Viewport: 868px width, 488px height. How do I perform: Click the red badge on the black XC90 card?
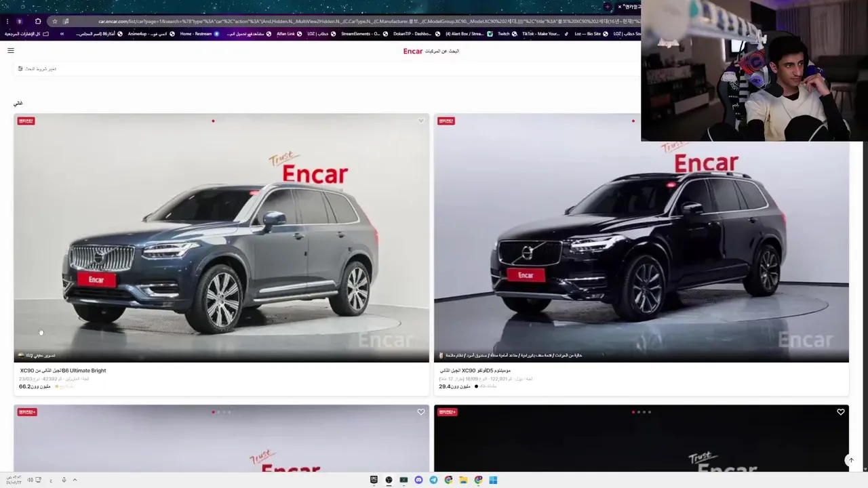tap(446, 121)
